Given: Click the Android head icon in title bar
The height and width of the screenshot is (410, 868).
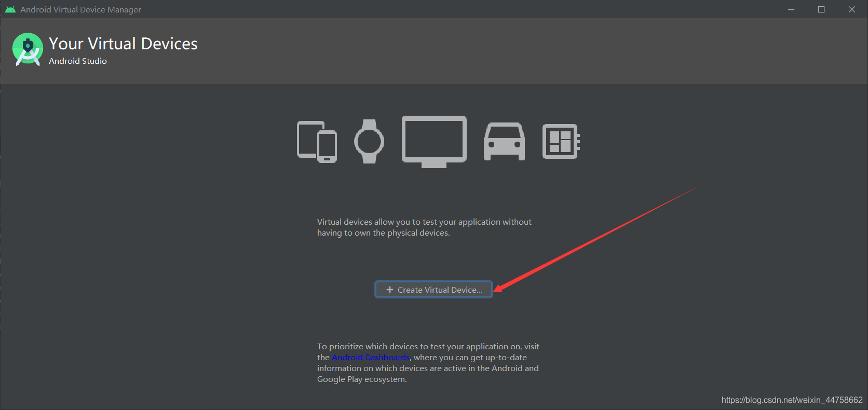Looking at the screenshot, I should click(10, 9).
